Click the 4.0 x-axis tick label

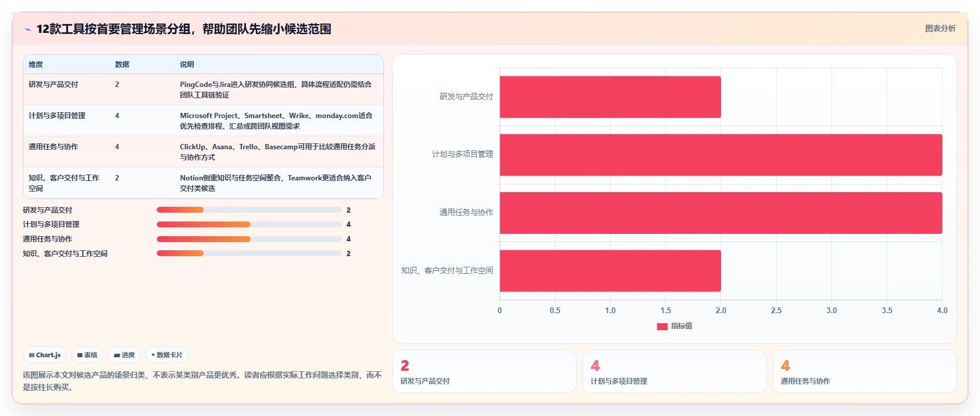(x=942, y=311)
